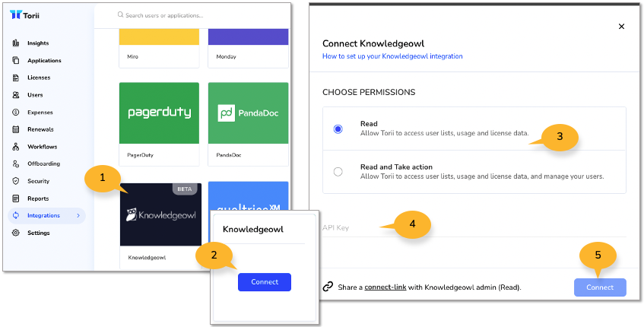Open Security in sidebar
Screen dimensions: 644x327
39,181
